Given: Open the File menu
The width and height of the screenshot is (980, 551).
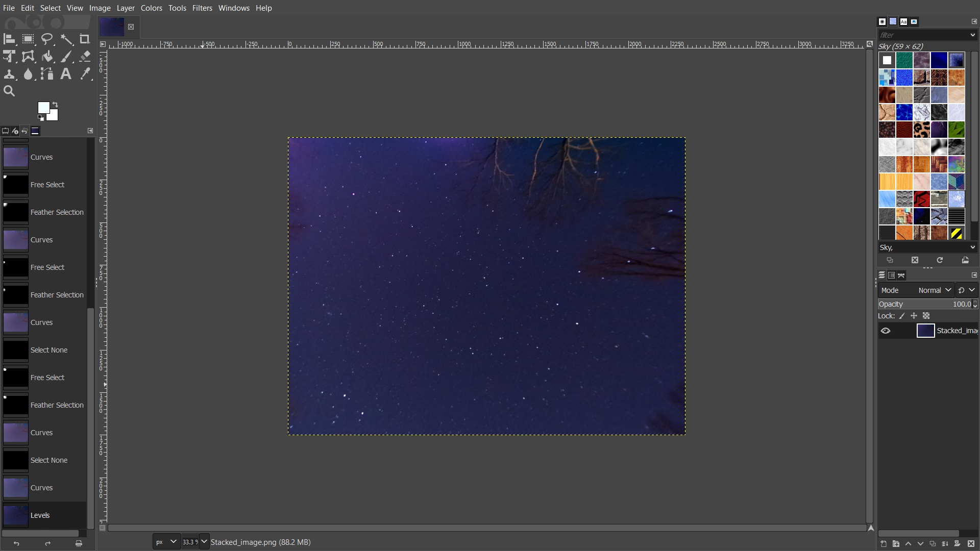Looking at the screenshot, I should (9, 8).
